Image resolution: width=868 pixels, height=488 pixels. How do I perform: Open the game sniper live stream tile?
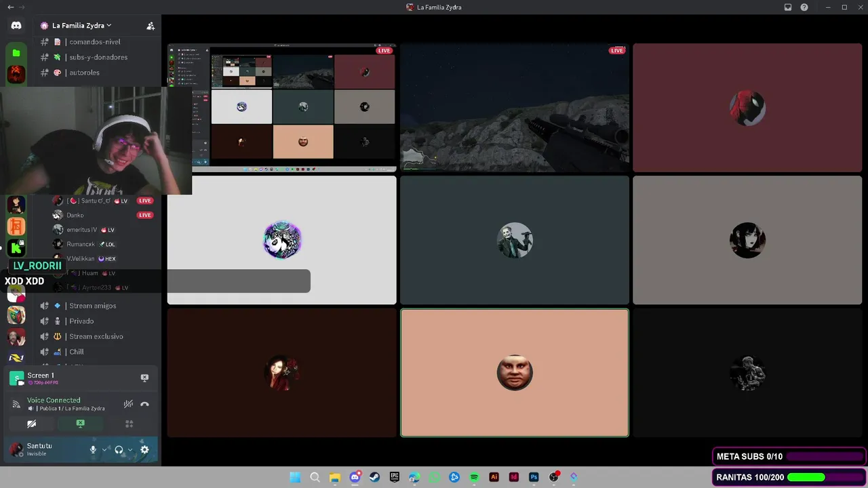pyautogui.click(x=515, y=108)
